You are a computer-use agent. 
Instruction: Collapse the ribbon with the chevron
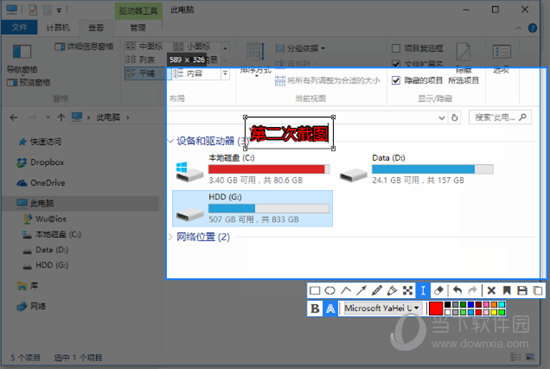pos(518,28)
